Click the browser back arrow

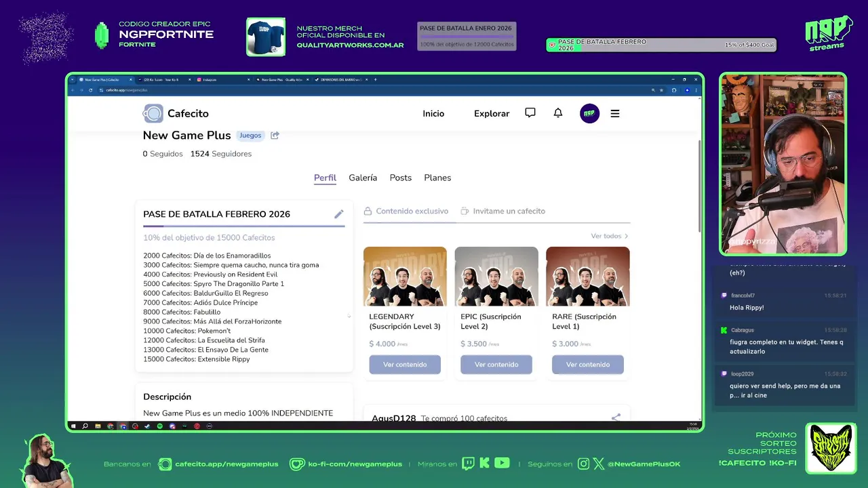[73, 90]
